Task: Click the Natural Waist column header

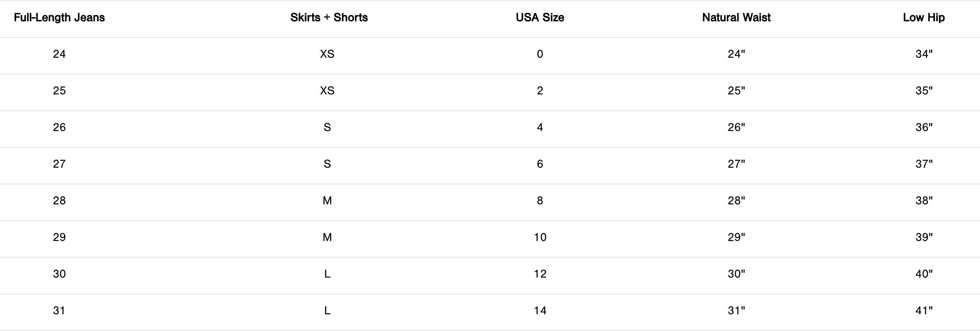Action: click(x=736, y=18)
